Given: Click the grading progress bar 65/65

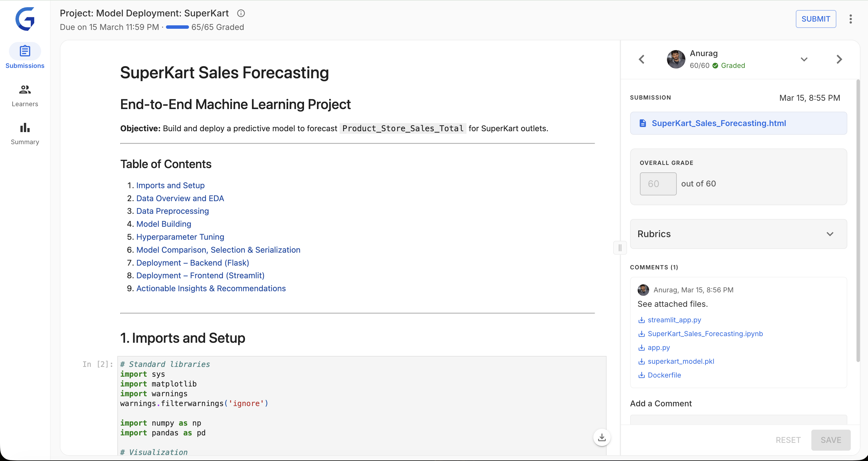Looking at the screenshot, I should coord(177,27).
